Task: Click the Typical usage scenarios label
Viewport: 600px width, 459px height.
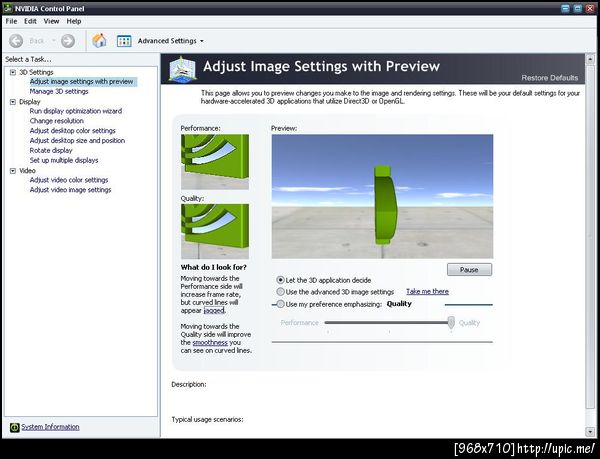Action: [x=207, y=420]
